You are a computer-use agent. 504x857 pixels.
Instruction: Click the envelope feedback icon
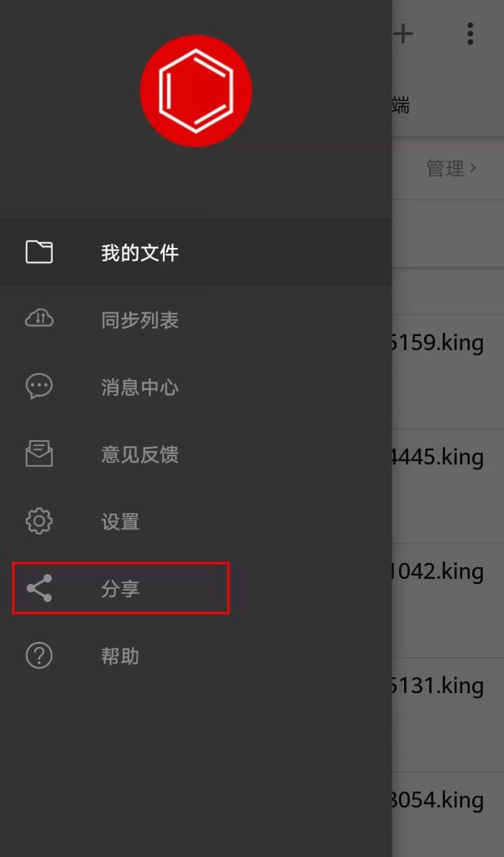pos(39,454)
